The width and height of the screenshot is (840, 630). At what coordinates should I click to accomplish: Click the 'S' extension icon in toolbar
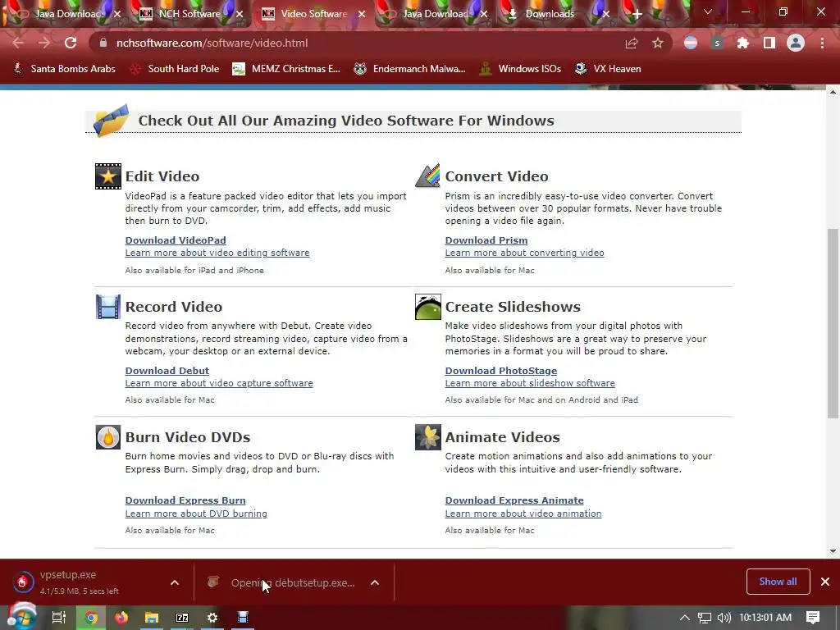[x=717, y=43]
